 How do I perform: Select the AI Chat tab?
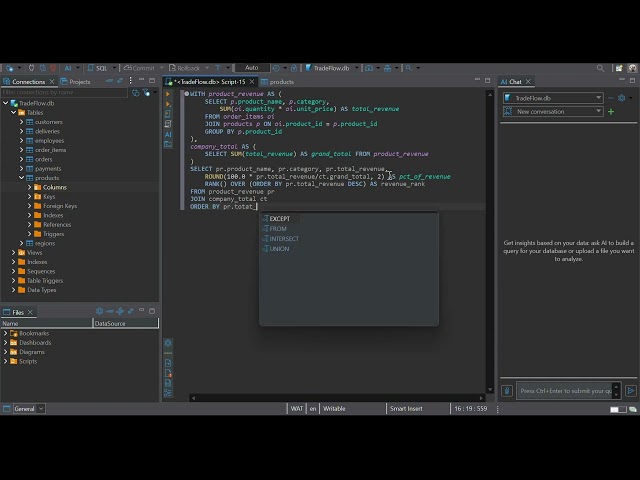(x=516, y=82)
